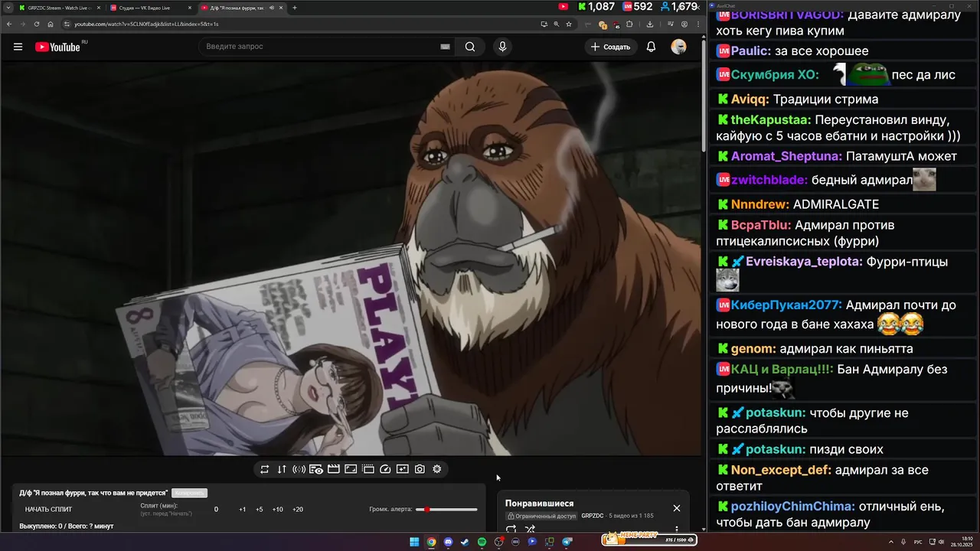Open the tab search dropdown arrow
This screenshot has height=551, width=980.
coord(7,8)
